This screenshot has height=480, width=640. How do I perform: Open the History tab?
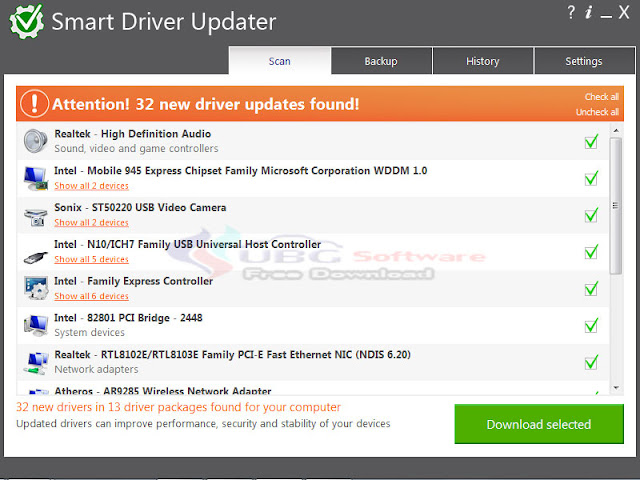(x=483, y=61)
